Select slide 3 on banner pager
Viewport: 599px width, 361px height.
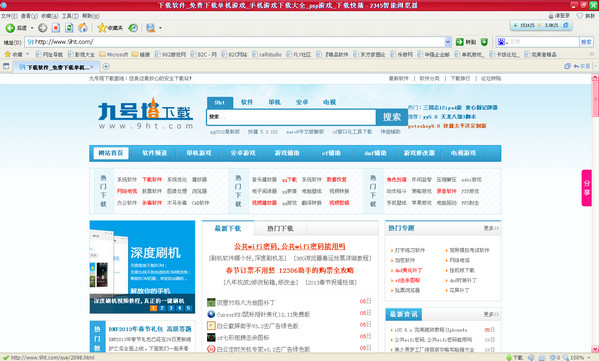(x=171, y=308)
